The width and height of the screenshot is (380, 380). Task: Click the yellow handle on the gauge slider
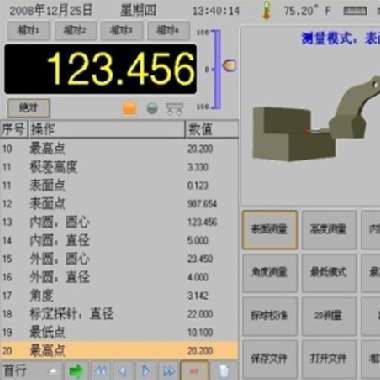click(x=229, y=65)
